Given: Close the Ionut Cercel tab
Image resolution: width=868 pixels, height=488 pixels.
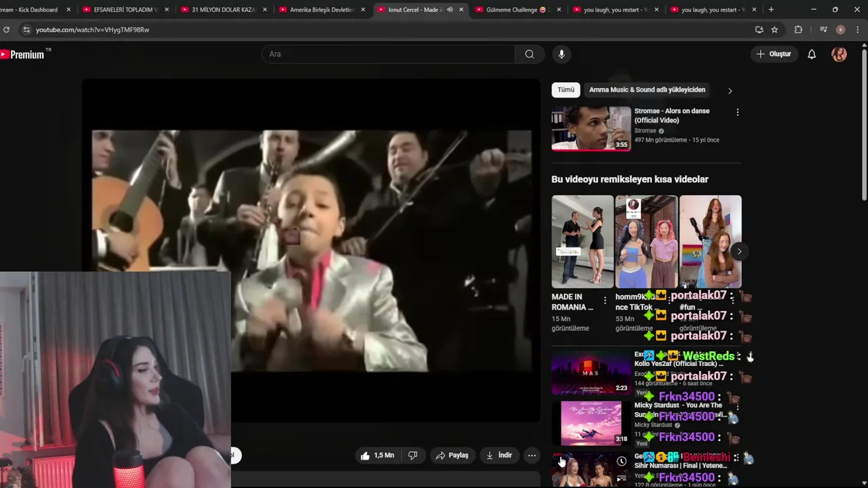Looking at the screenshot, I should [461, 9].
